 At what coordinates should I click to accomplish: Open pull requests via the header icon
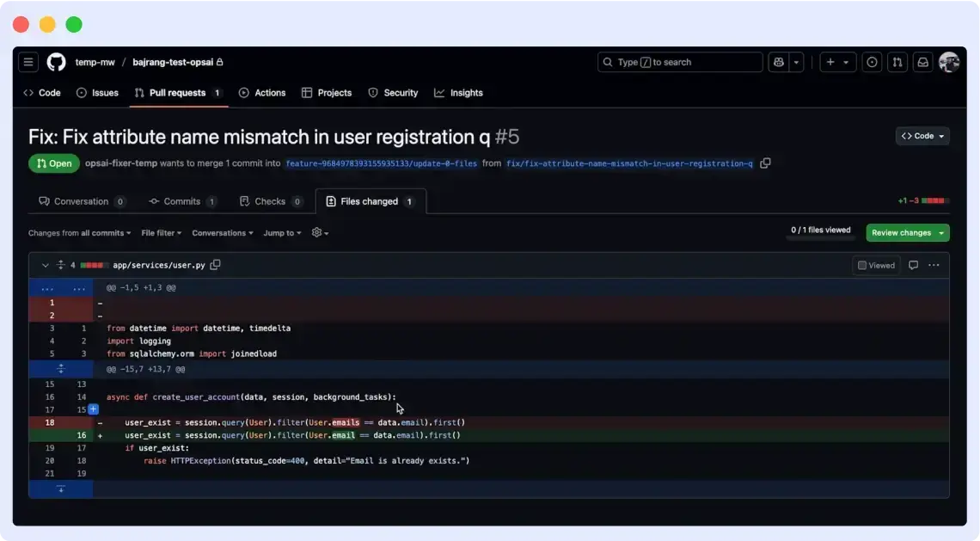897,61
